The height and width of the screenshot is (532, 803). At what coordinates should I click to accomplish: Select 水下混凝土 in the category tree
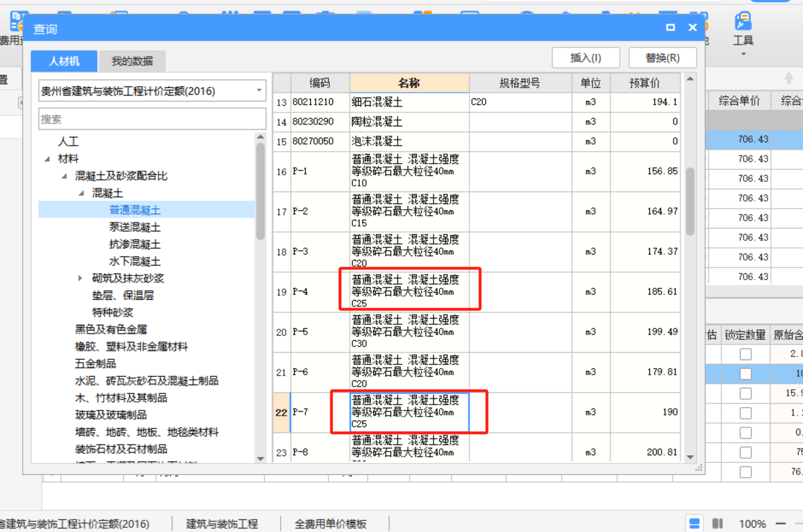pos(135,261)
